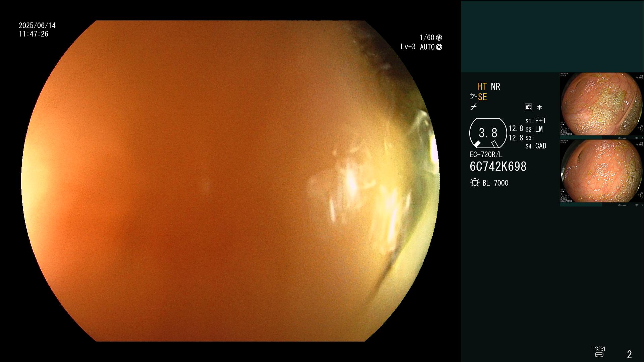Click the Lv+3 brightness level
The width and height of the screenshot is (644, 362).
coord(408,47)
